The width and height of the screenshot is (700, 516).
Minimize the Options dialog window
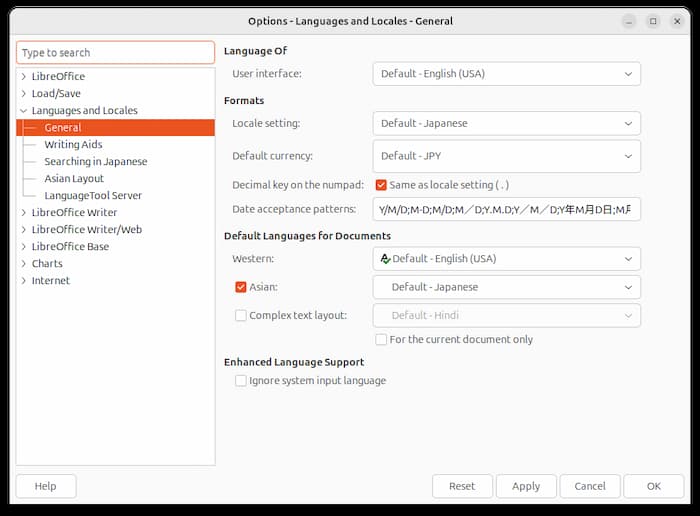(629, 21)
